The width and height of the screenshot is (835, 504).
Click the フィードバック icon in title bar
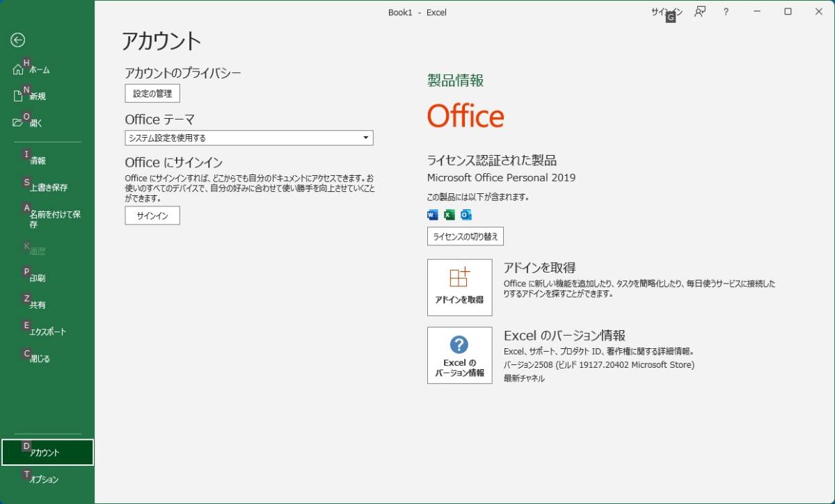tap(700, 12)
